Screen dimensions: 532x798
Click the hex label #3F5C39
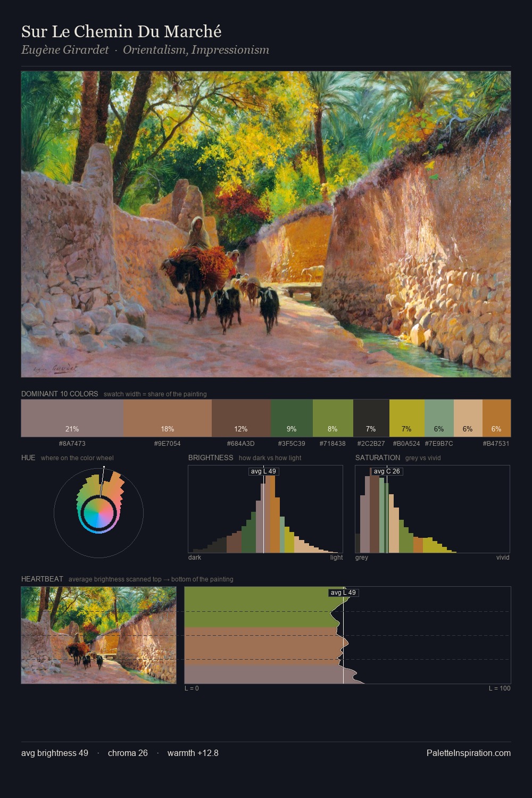292,443
